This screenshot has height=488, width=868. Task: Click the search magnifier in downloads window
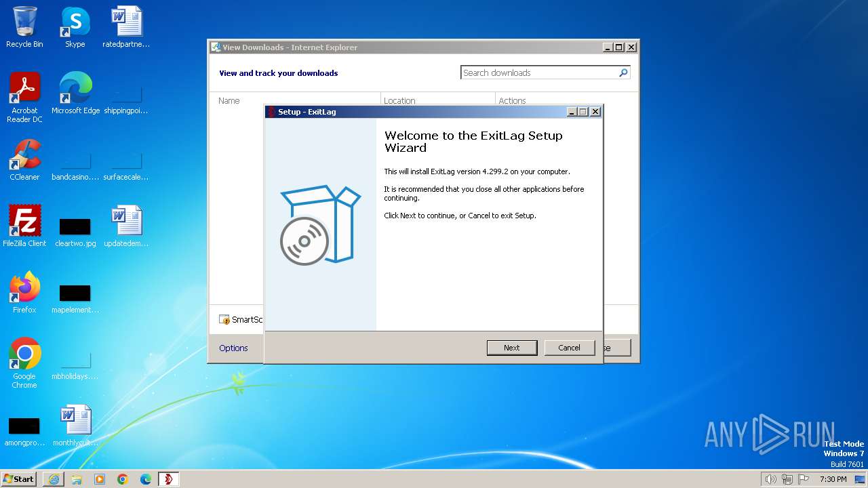tap(623, 73)
